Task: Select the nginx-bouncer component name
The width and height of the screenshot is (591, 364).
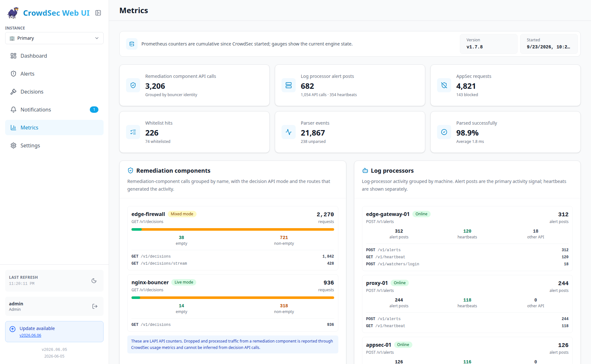Action: (x=150, y=282)
